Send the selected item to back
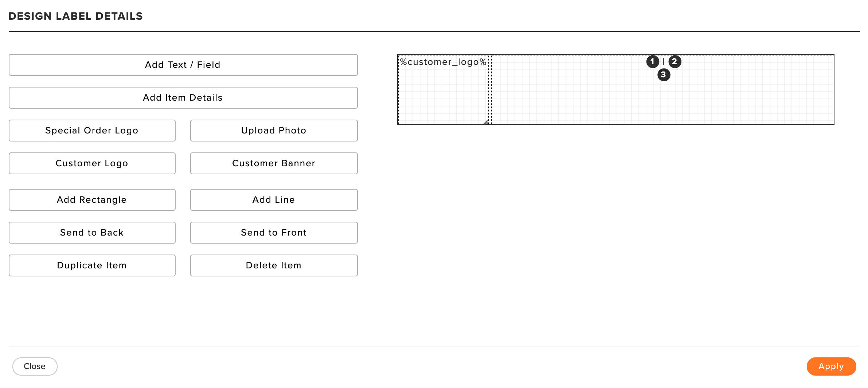868x388 pixels. tap(92, 233)
